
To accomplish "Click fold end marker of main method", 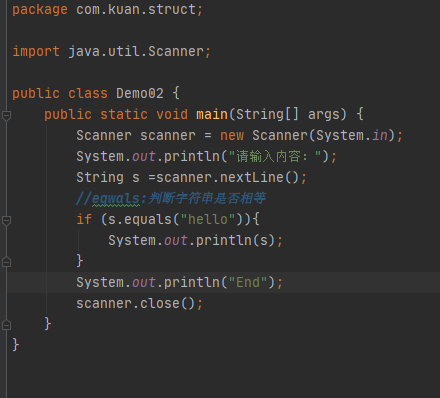I will pos(6,325).
